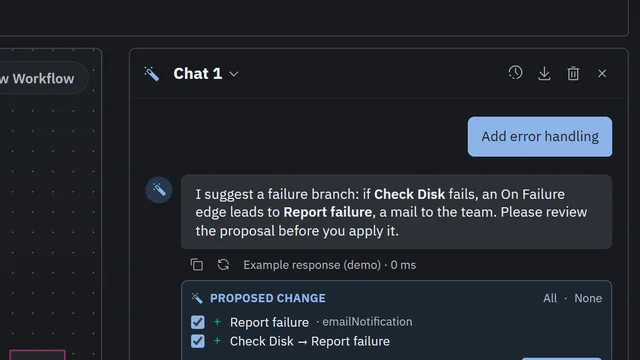Open chat history clock icon
Screen dimensions: 640x360
point(515,73)
